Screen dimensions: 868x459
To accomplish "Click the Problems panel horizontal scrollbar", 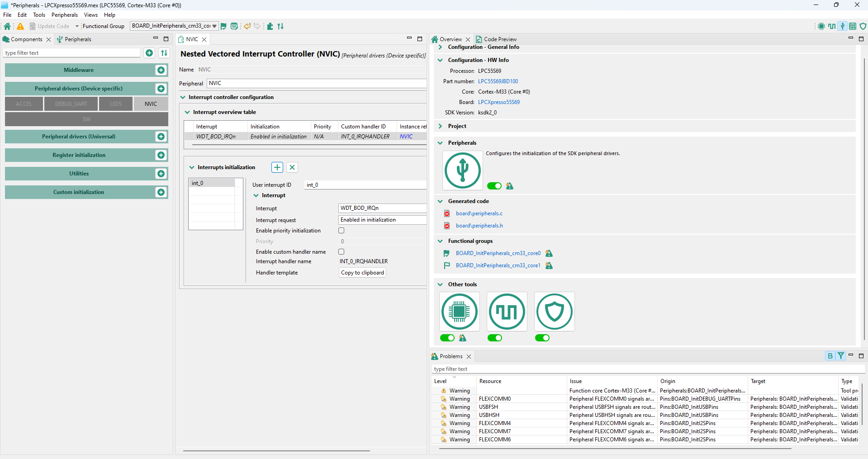I will coord(615,449).
